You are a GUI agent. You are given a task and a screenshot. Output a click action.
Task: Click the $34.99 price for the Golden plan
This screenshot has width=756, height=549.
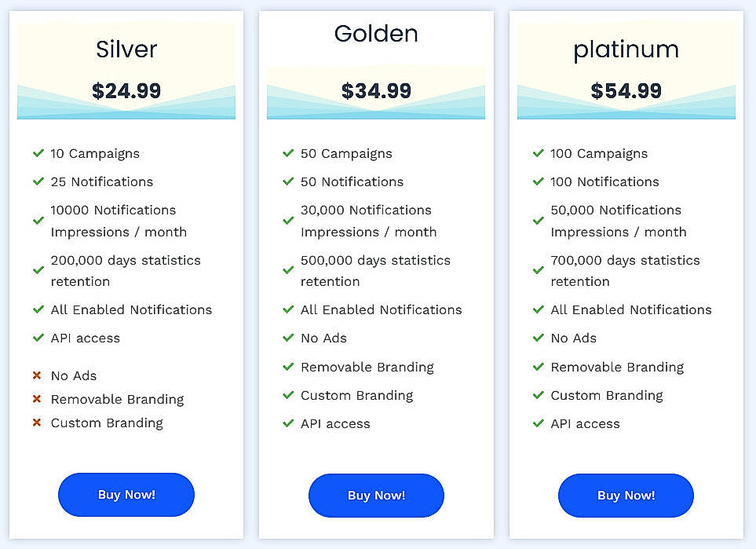click(x=375, y=90)
